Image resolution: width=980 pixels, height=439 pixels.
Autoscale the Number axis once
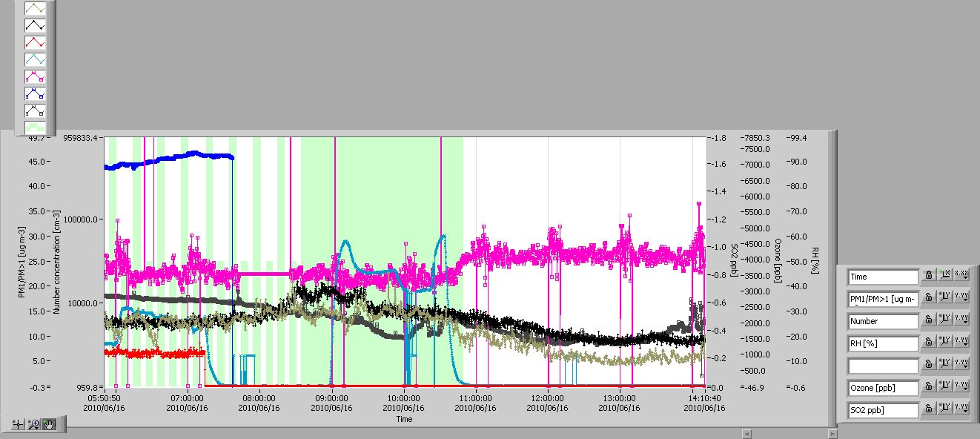pyautogui.click(x=946, y=321)
